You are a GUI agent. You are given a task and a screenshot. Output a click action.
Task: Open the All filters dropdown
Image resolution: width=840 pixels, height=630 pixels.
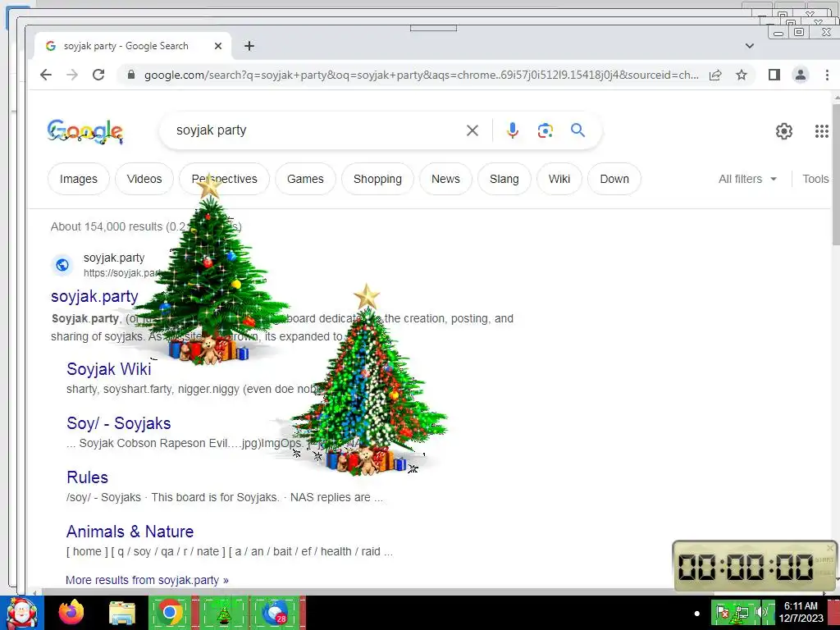pyautogui.click(x=747, y=179)
